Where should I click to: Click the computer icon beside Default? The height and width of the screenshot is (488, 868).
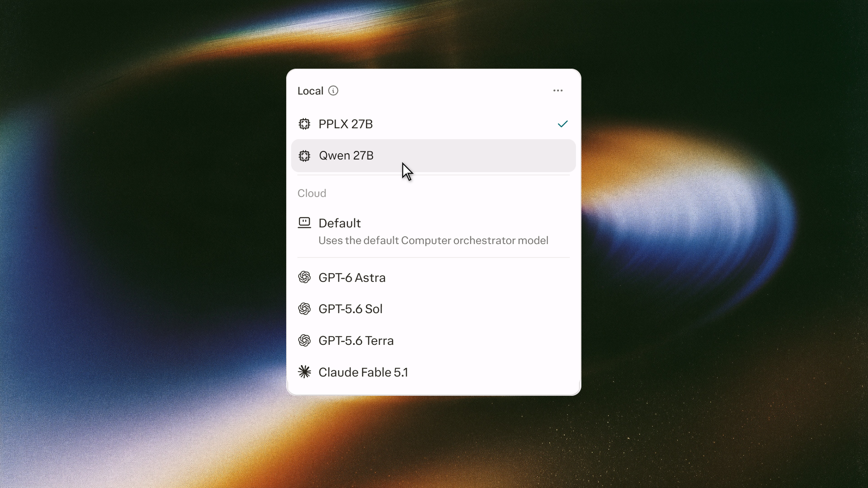point(305,222)
